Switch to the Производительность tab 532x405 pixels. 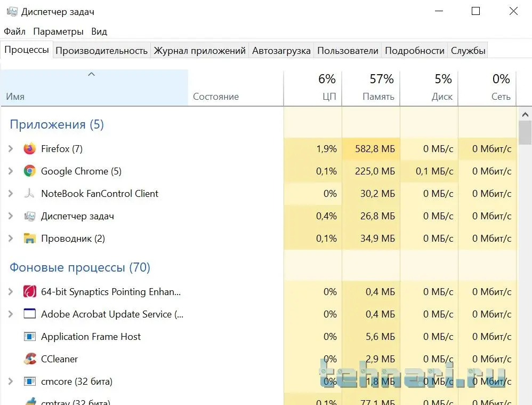click(x=101, y=51)
